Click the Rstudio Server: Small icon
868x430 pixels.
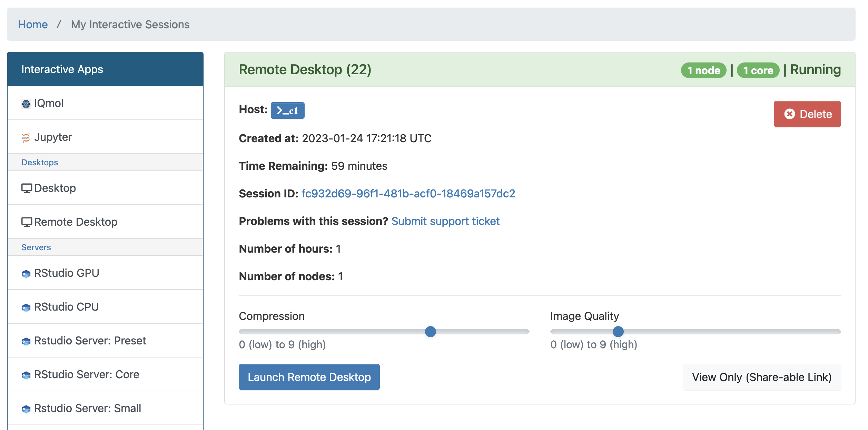coord(26,409)
